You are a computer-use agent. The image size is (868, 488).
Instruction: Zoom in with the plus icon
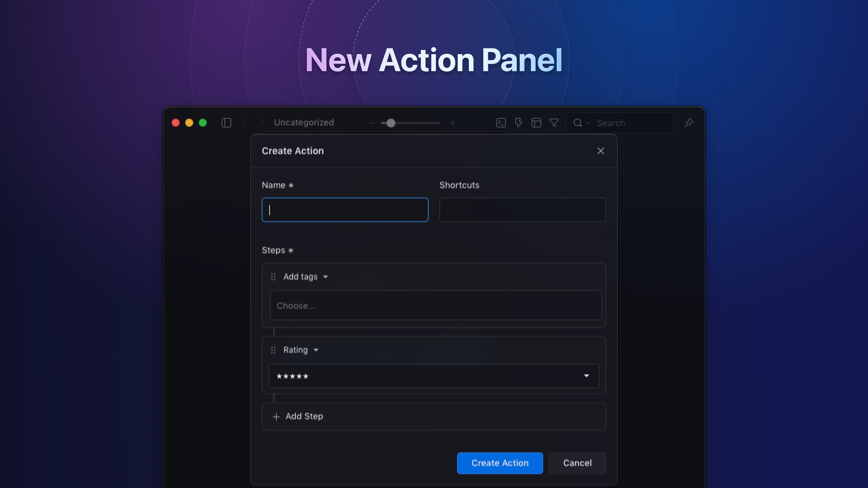tap(453, 123)
